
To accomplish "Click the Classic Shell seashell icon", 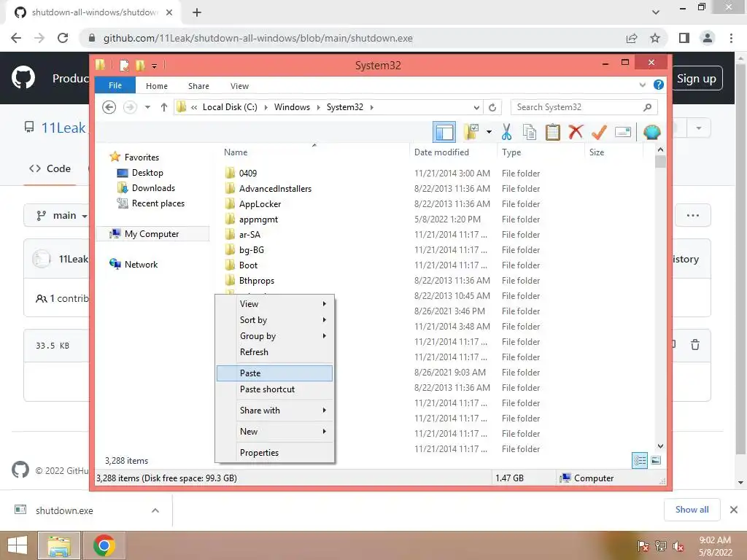I will (651, 132).
